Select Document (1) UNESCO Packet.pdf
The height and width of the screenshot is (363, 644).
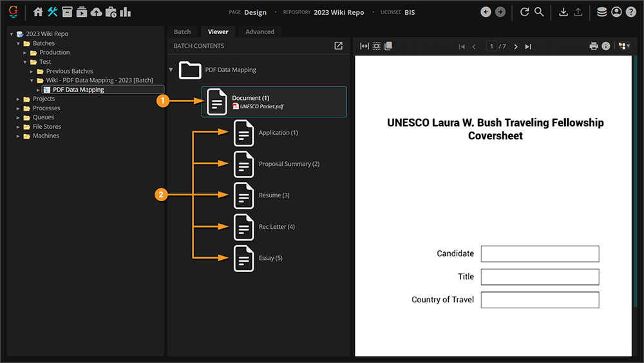[x=274, y=101]
